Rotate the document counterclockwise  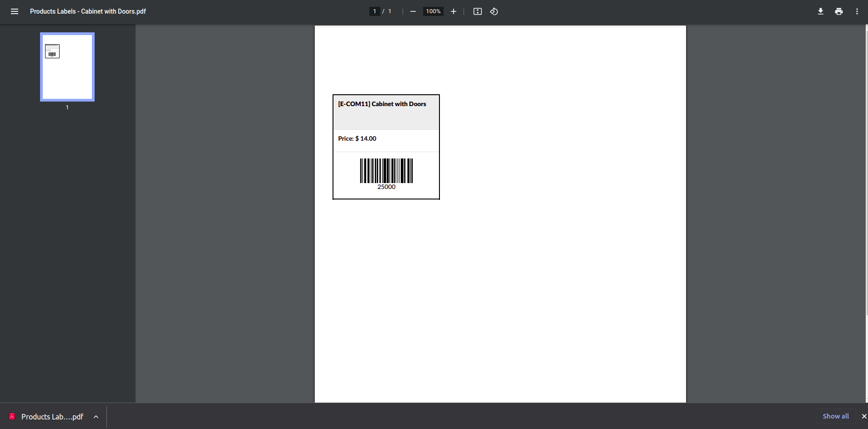tap(494, 11)
